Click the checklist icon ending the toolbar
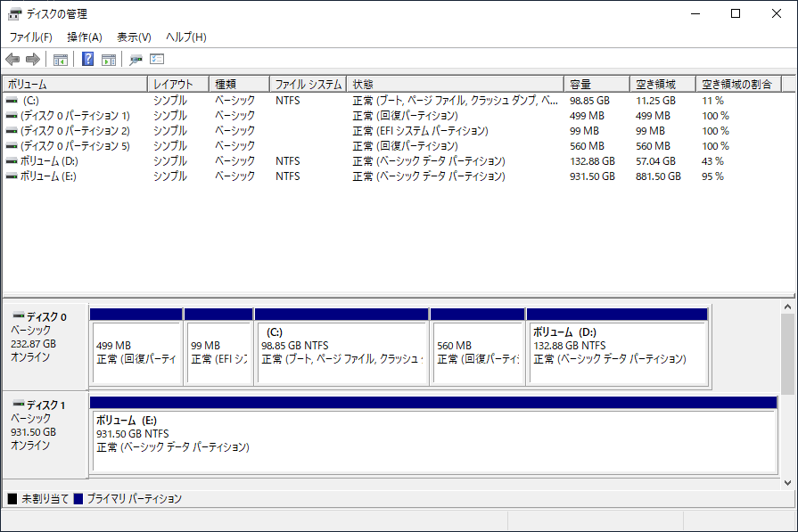Screen dimensions: 798x532 point(157,60)
